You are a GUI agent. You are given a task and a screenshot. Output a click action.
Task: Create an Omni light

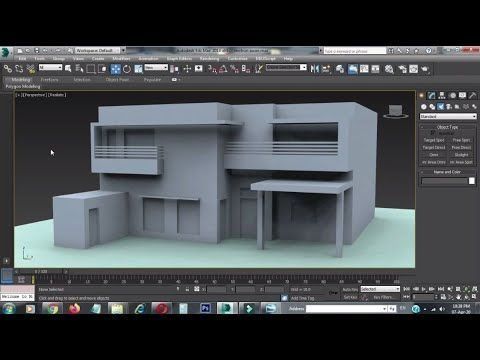pyautogui.click(x=434, y=155)
